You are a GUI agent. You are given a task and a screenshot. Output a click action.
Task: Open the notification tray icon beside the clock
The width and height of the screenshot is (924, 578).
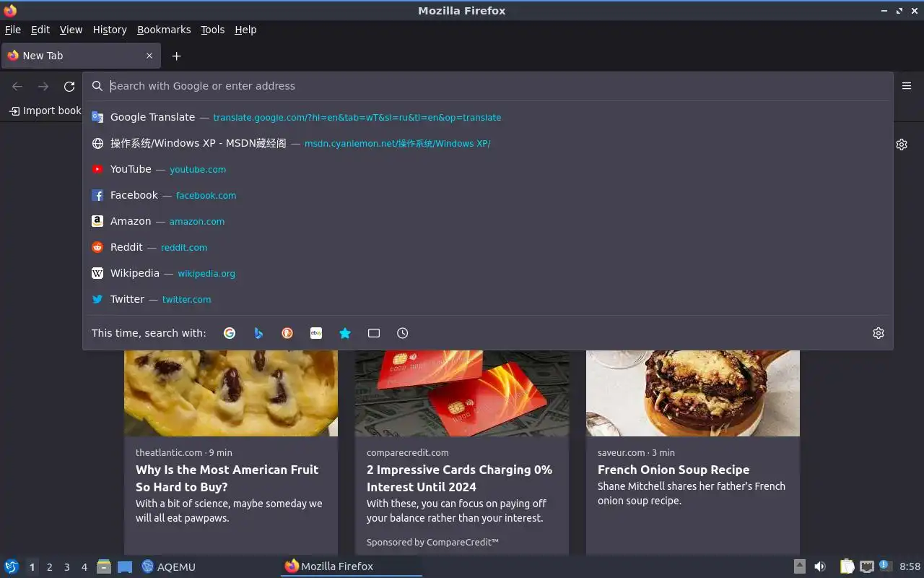tap(886, 566)
